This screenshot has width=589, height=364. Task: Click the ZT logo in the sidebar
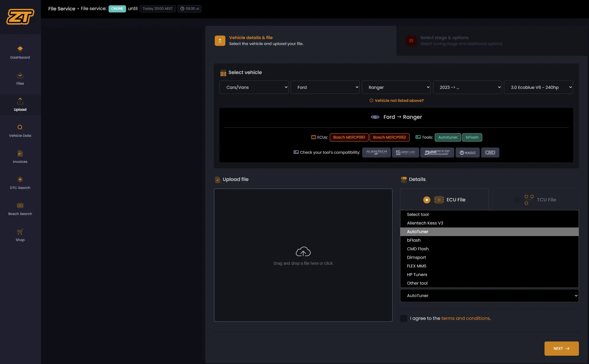pyautogui.click(x=20, y=17)
